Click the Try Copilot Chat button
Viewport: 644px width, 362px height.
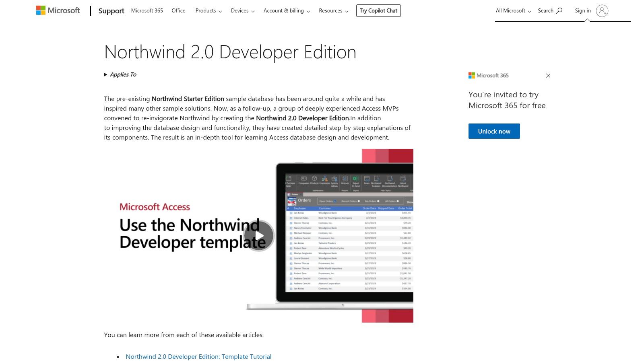click(x=378, y=10)
